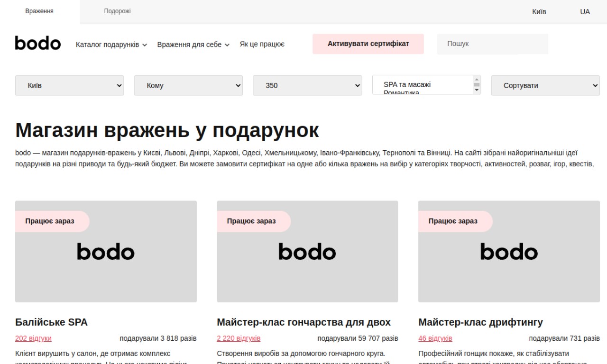Click Працює зараз badge on дрифтингу card

(454, 221)
